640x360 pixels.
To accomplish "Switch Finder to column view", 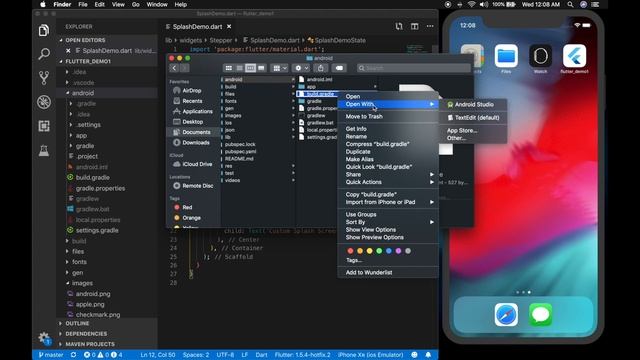I will pyautogui.click(x=251, y=68).
